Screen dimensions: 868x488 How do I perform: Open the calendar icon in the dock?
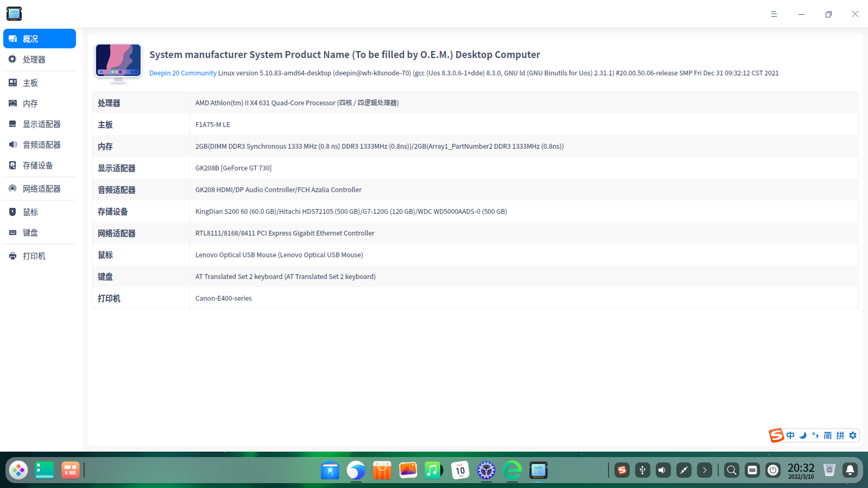(x=460, y=470)
